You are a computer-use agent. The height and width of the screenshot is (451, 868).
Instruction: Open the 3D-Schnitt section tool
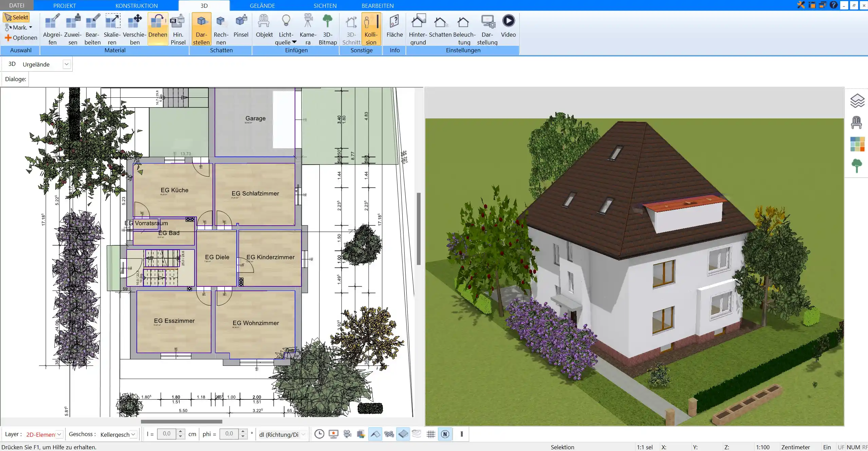(x=351, y=29)
